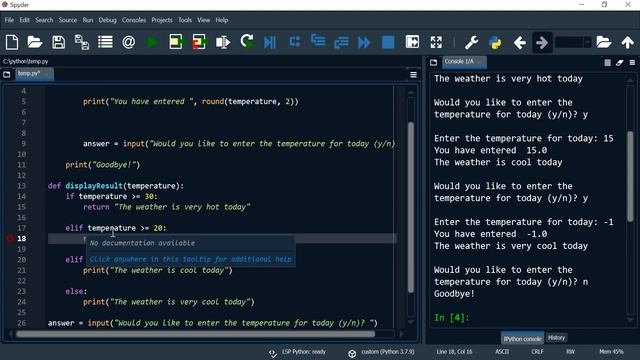Run the file with the green play icon
The width and height of the screenshot is (640, 360).
[153, 42]
